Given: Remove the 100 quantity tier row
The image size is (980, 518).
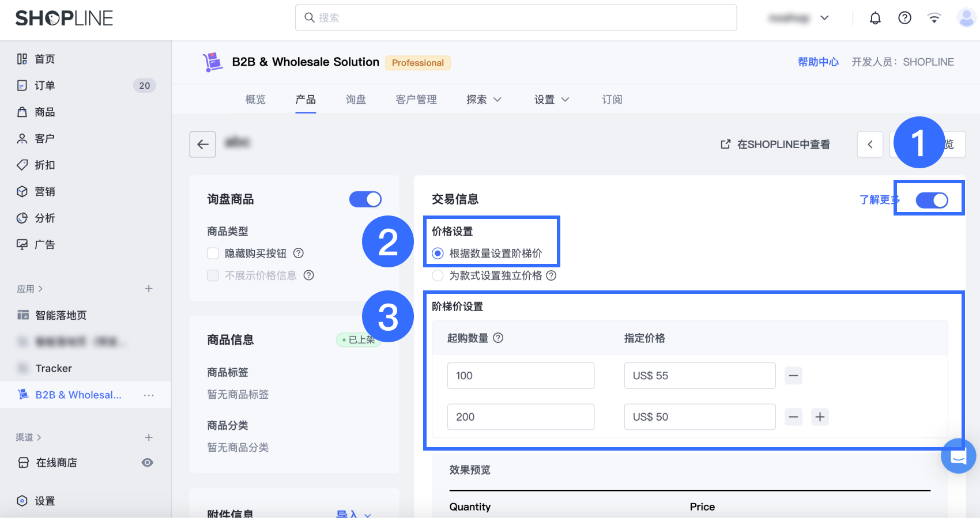Looking at the screenshot, I should click(794, 376).
